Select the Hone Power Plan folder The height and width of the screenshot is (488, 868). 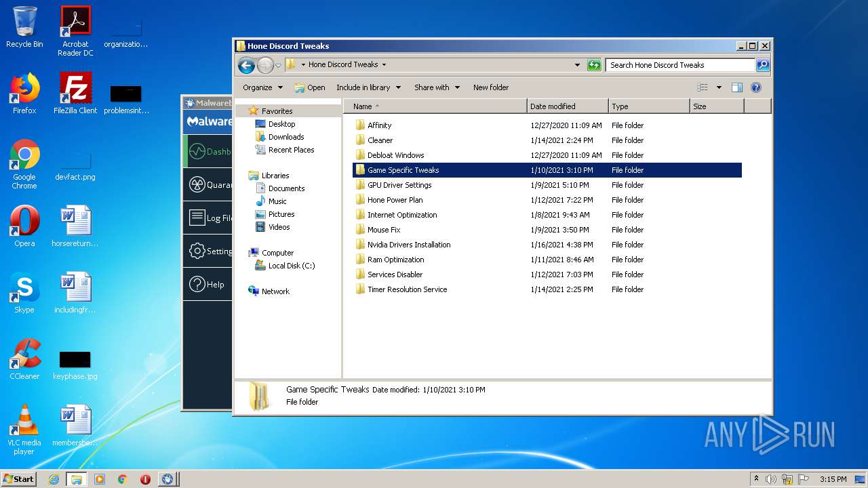[395, 200]
